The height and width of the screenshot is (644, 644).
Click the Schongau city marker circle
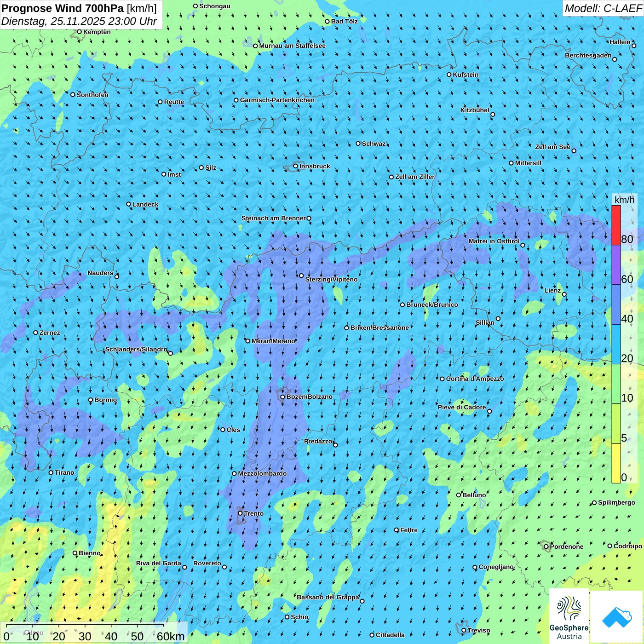click(195, 6)
